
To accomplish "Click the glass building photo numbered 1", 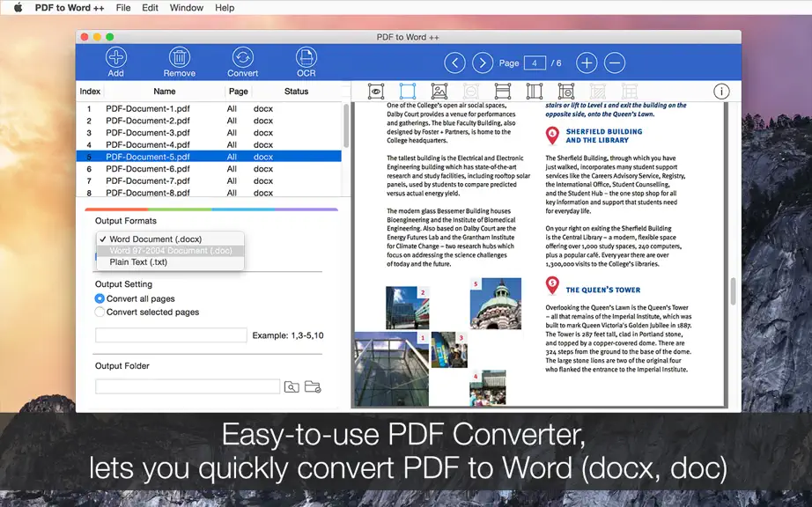I will (391, 370).
